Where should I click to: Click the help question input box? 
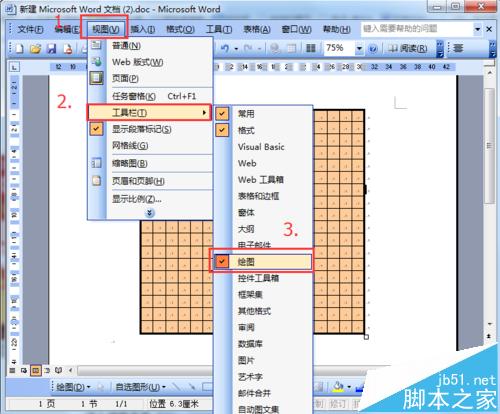pos(417,29)
